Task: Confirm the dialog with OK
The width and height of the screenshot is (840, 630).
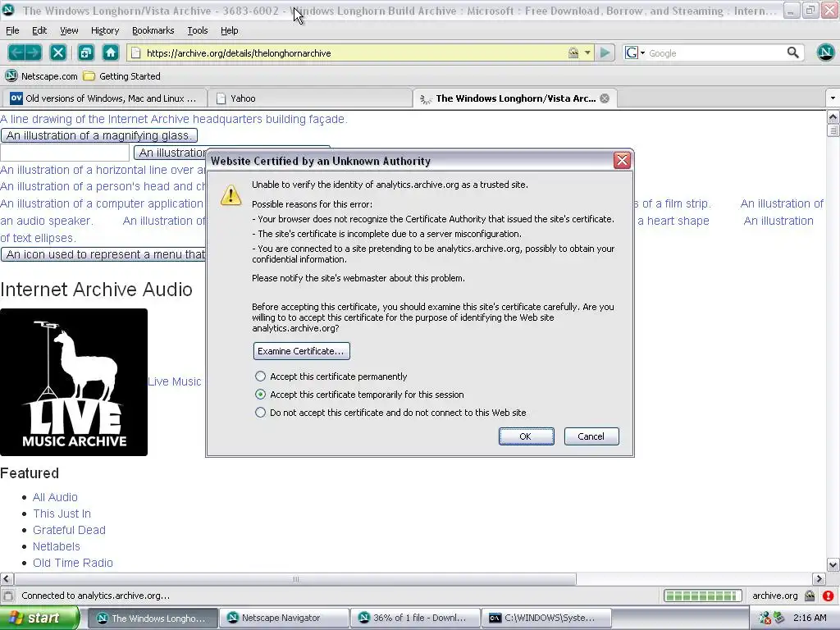Action: tap(526, 436)
